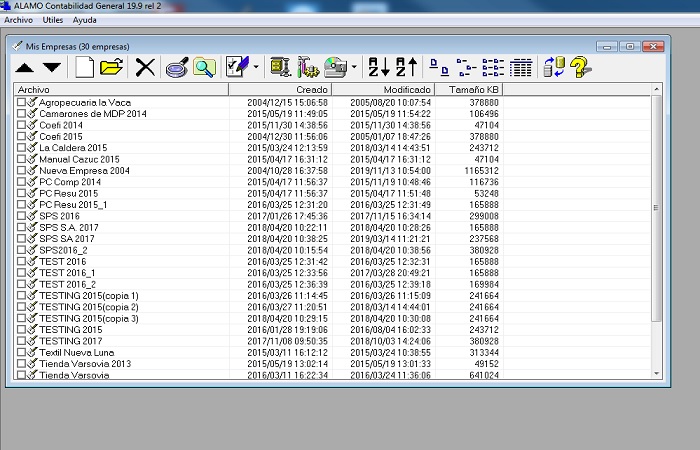Tick the TESTING 2017 checkbox
The width and height of the screenshot is (700, 450).
pyautogui.click(x=21, y=341)
